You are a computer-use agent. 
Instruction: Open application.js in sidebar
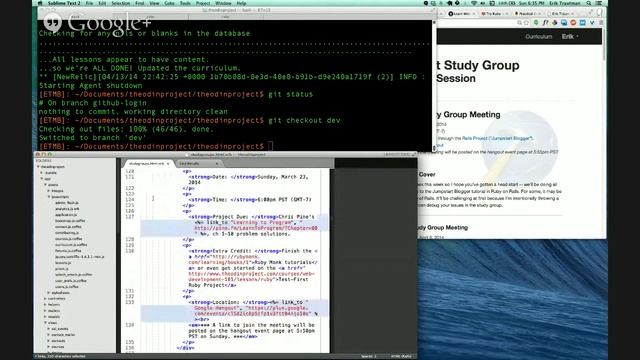[66, 215]
